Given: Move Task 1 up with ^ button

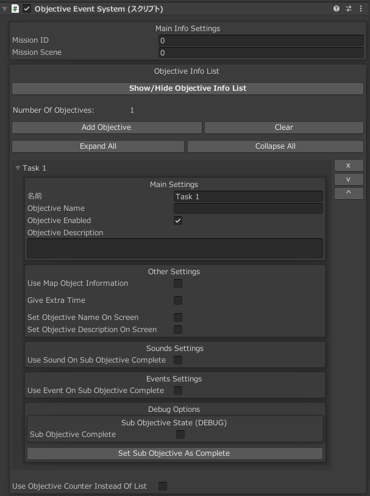Looking at the screenshot, I should [349, 193].
